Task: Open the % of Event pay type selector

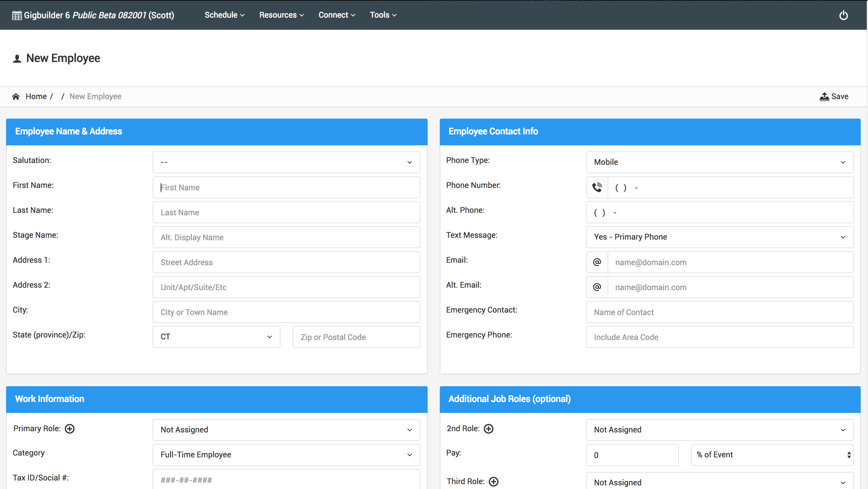Action: coord(772,455)
